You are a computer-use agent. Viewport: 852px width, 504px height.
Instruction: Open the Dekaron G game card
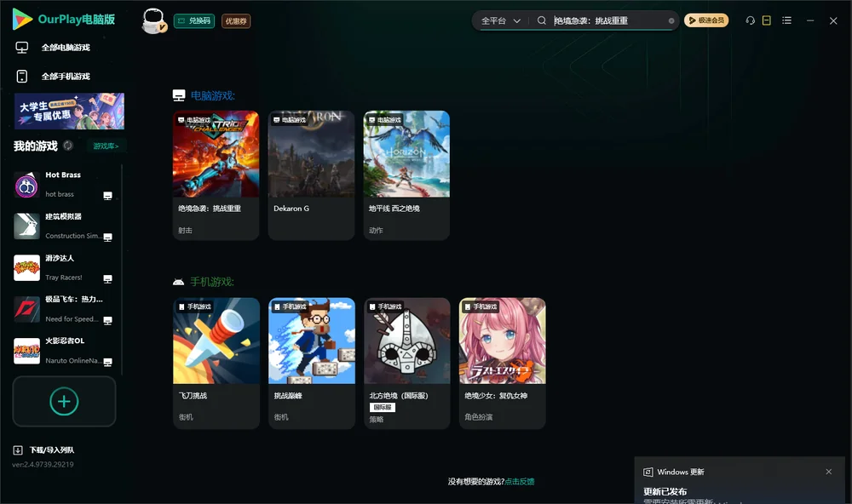(x=311, y=175)
